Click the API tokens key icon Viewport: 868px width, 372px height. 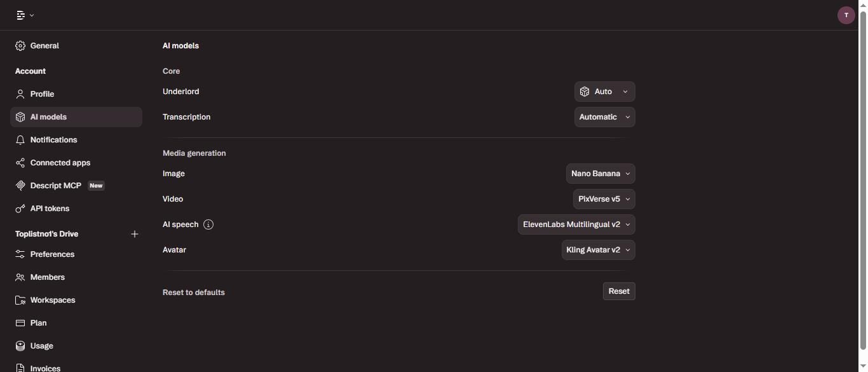point(20,209)
